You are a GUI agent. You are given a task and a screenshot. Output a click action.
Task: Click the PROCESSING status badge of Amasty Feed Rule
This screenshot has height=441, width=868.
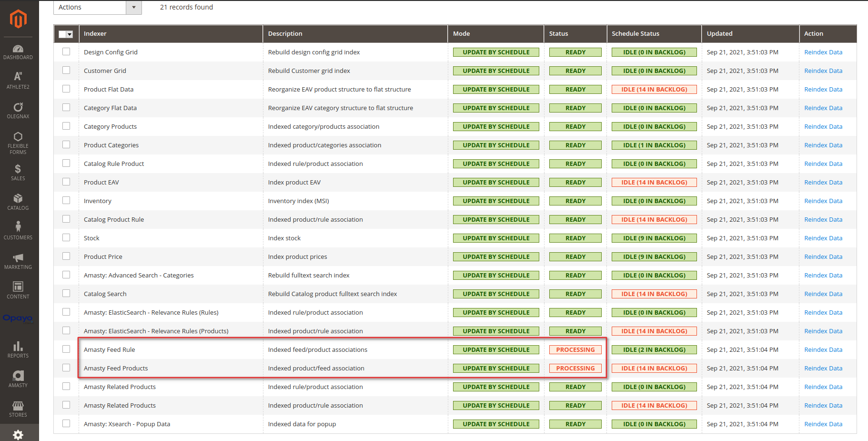575,349
